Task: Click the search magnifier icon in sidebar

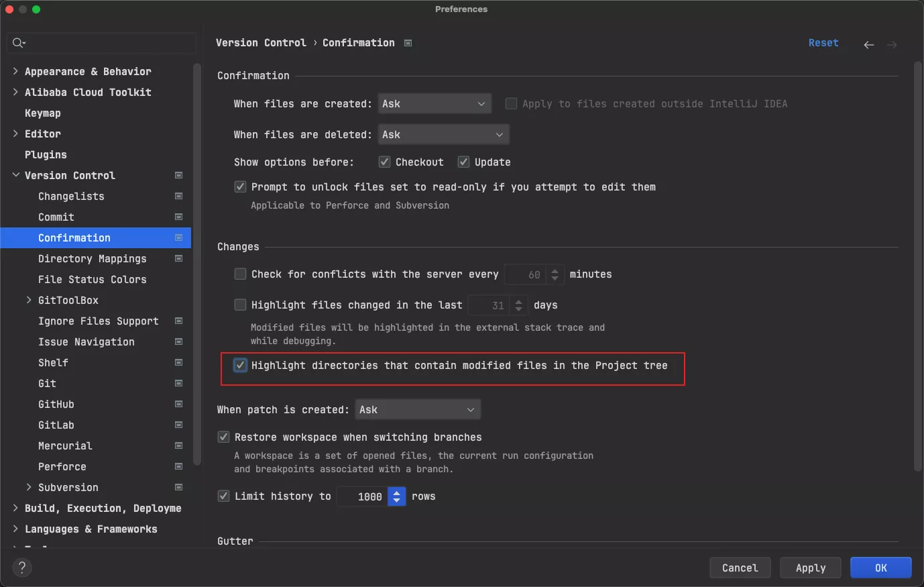Action: 18,43
